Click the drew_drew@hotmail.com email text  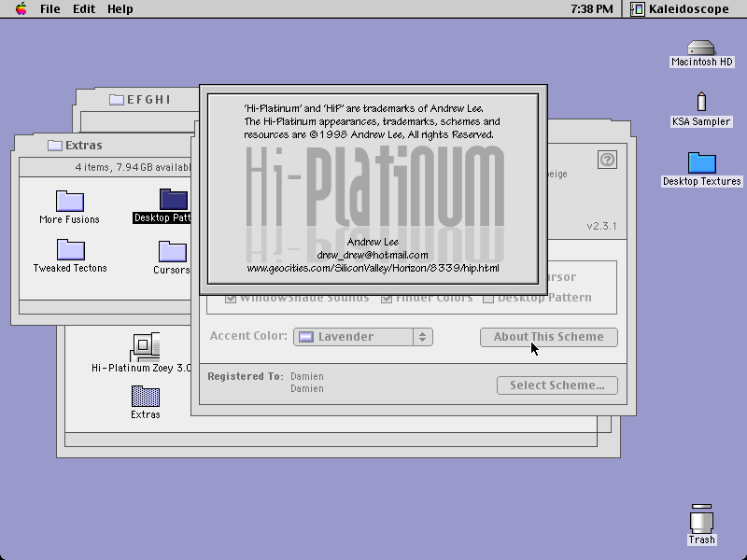point(373,255)
